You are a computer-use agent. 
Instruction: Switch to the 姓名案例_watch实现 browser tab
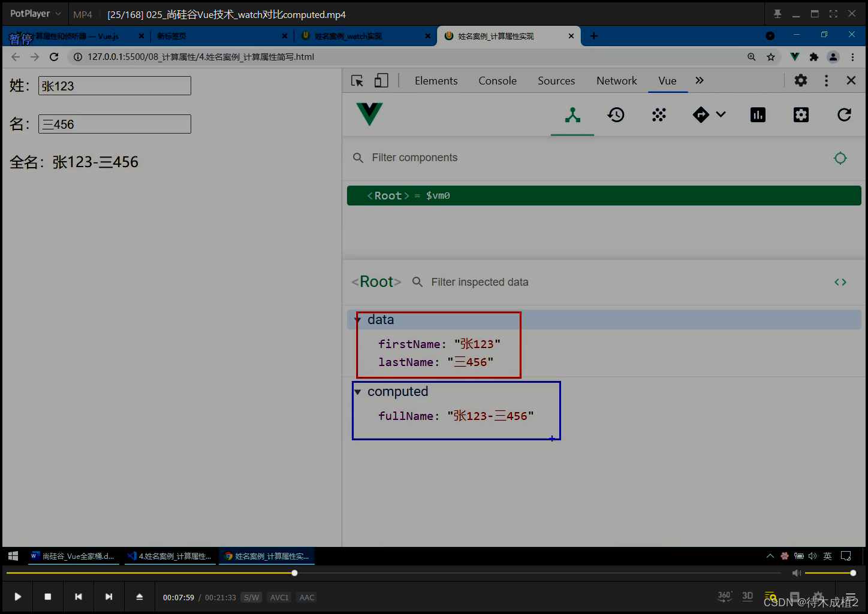pyautogui.click(x=366, y=36)
